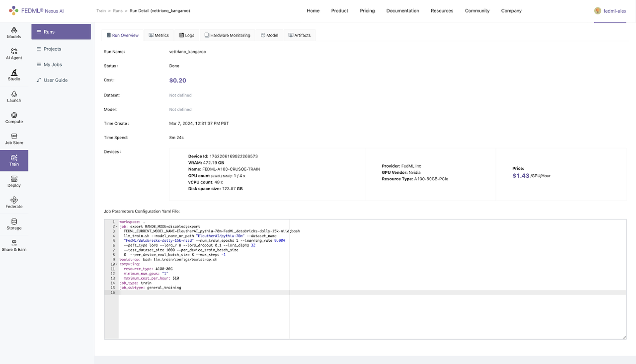Open Resources in the top navigation
The height and width of the screenshot is (364, 636).
coord(442,10)
